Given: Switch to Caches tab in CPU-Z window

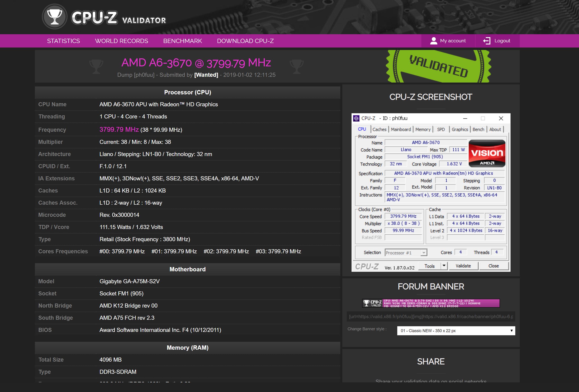Looking at the screenshot, I should 379,129.
